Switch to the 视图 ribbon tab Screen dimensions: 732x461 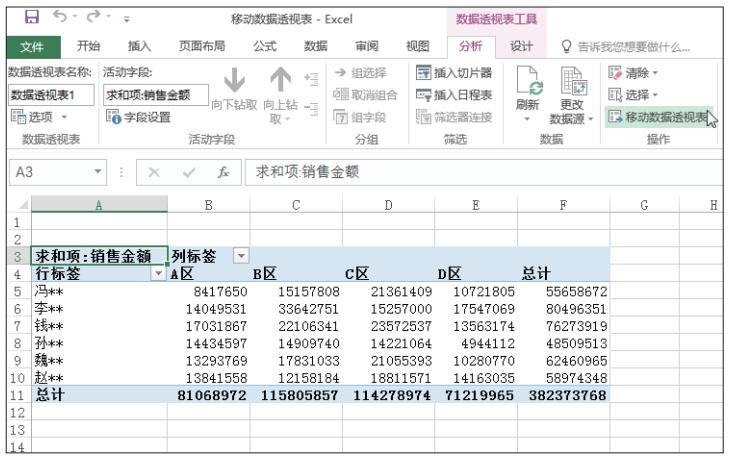[x=417, y=46]
